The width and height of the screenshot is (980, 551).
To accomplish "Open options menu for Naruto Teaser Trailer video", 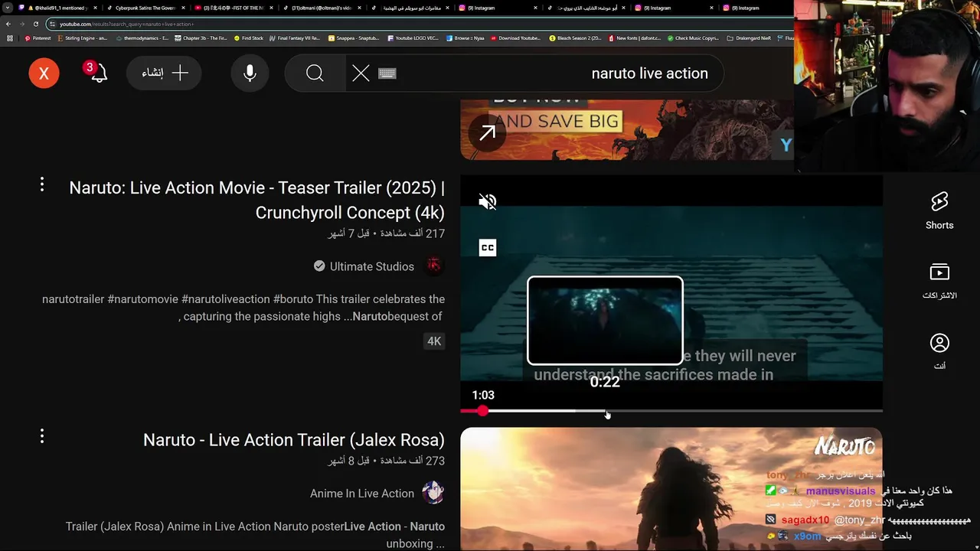I will 42,184.
